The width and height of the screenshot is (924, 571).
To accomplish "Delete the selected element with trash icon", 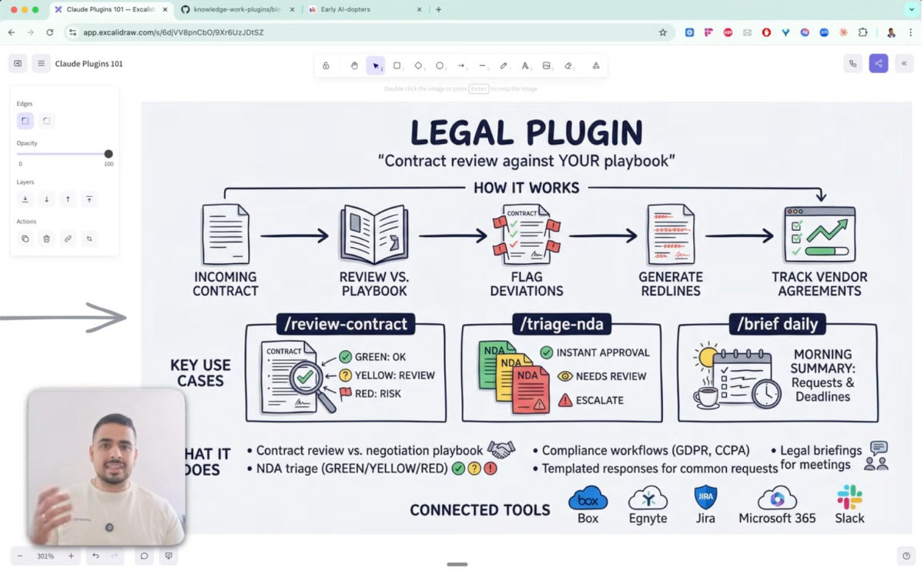I will (46, 239).
